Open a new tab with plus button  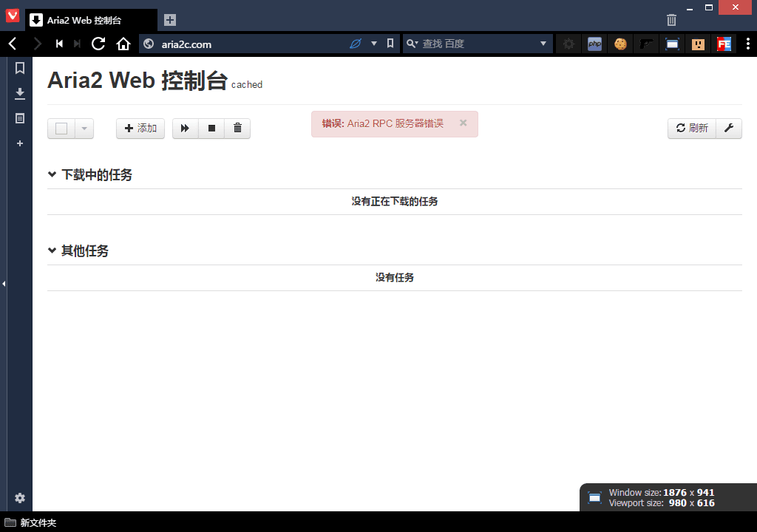[x=170, y=20]
